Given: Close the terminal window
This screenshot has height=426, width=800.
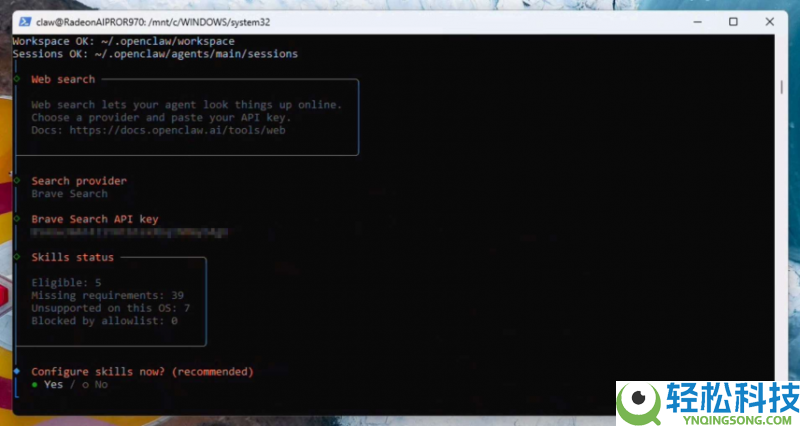Looking at the screenshot, I should coord(769,22).
